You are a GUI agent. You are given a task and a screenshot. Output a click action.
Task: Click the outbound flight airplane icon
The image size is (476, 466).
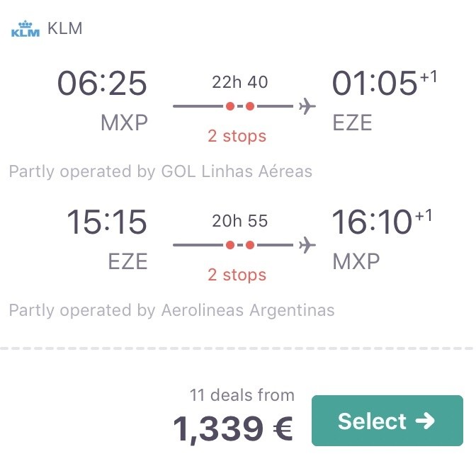[307, 106]
